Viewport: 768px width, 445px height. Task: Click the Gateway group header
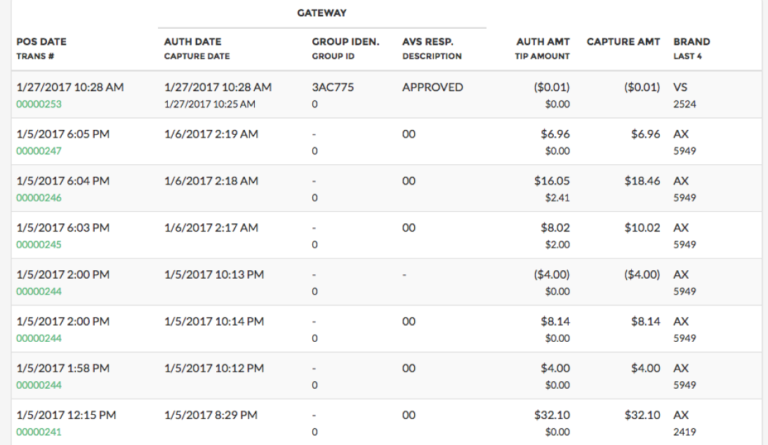[x=321, y=13]
